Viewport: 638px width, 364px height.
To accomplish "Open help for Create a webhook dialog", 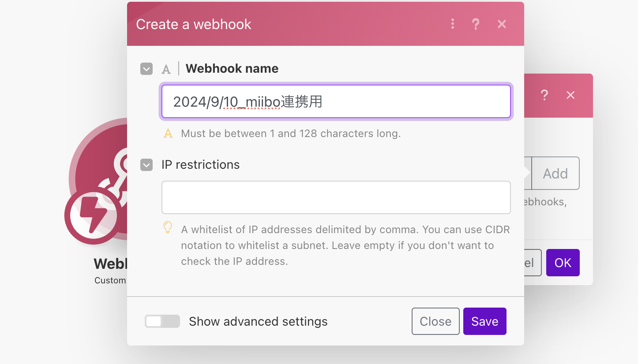I will (476, 24).
